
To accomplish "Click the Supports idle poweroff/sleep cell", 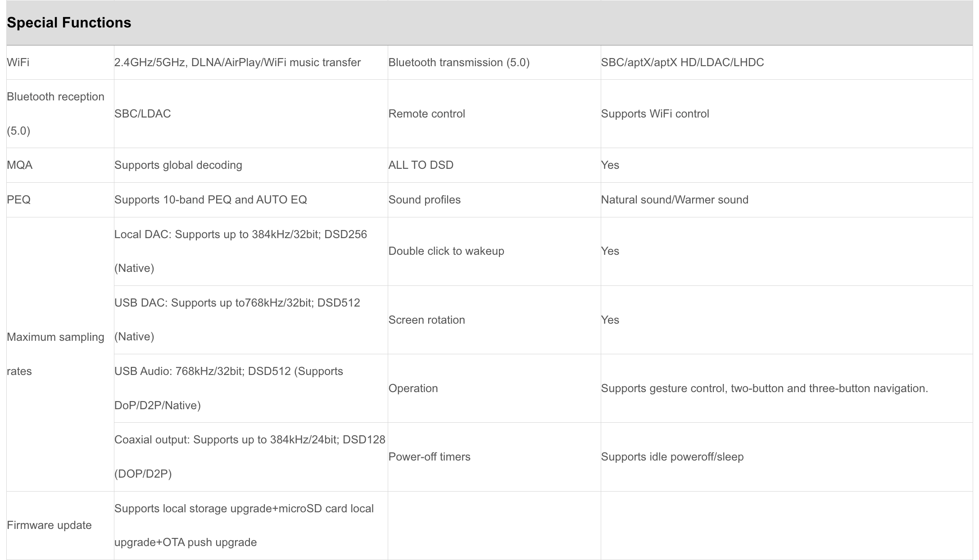I will pyautogui.click(x=672, y=456).
